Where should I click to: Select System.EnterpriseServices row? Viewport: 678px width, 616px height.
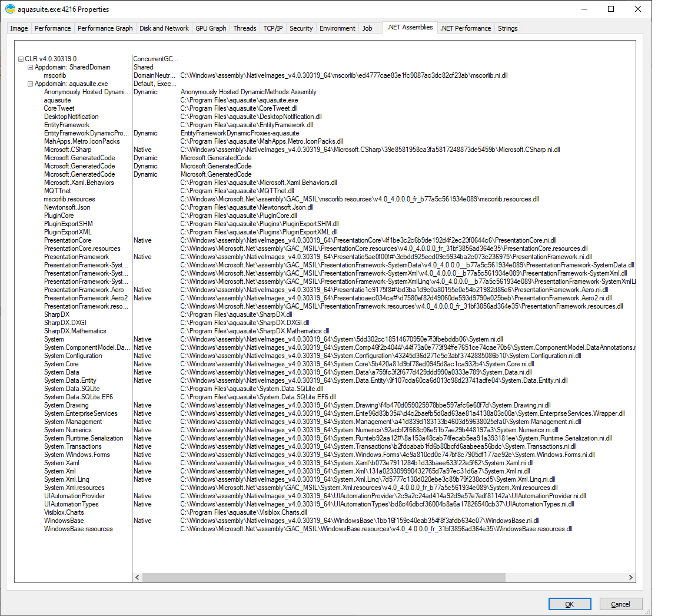coord(81,413)
